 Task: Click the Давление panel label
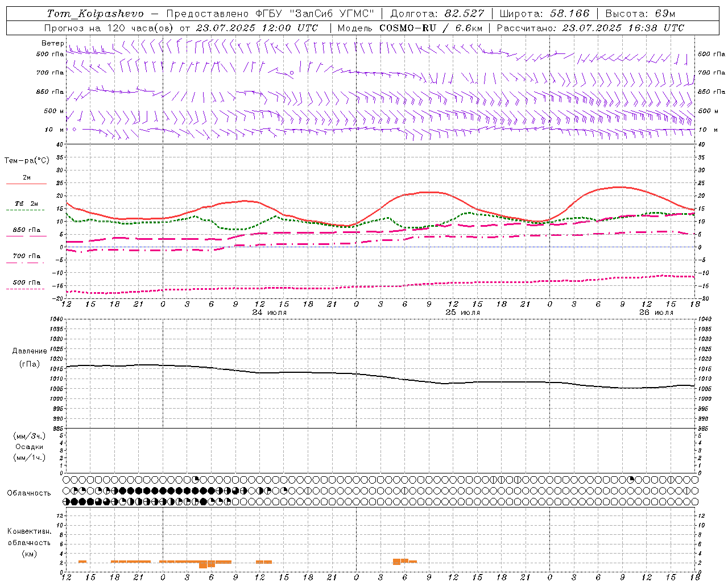(30, 351)
